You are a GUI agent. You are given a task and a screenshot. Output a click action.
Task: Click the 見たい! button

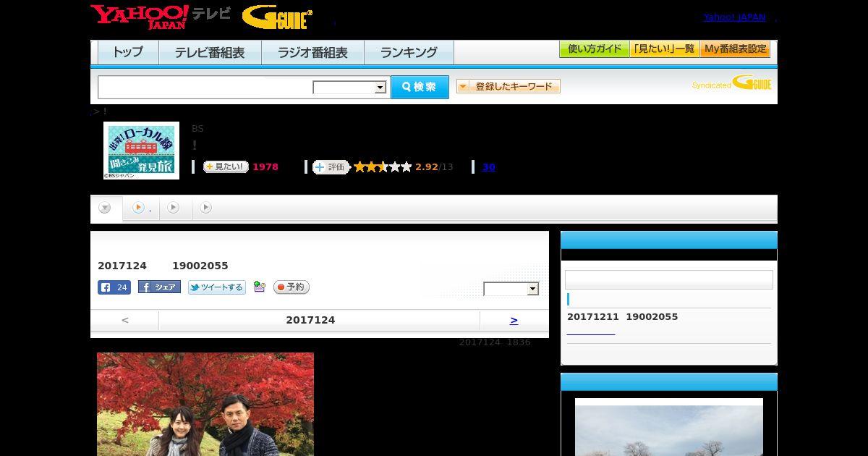coord(226,166)
